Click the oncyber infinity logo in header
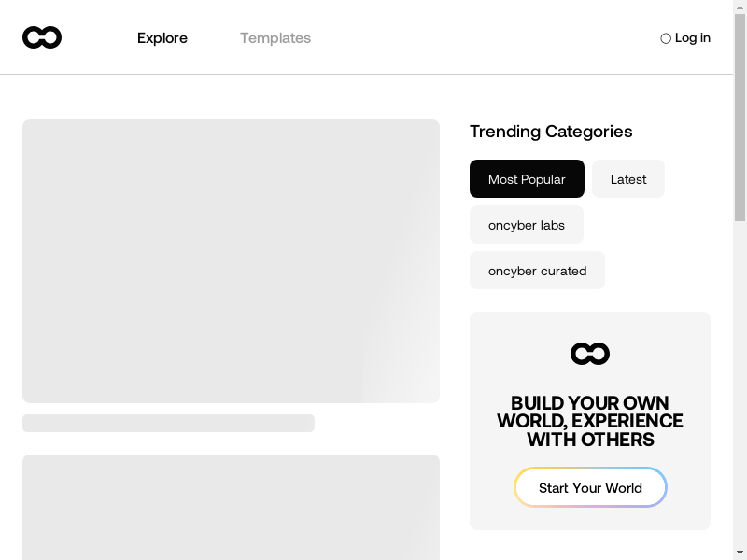Viewport: 747px width, 560px height. coord(42,37)
